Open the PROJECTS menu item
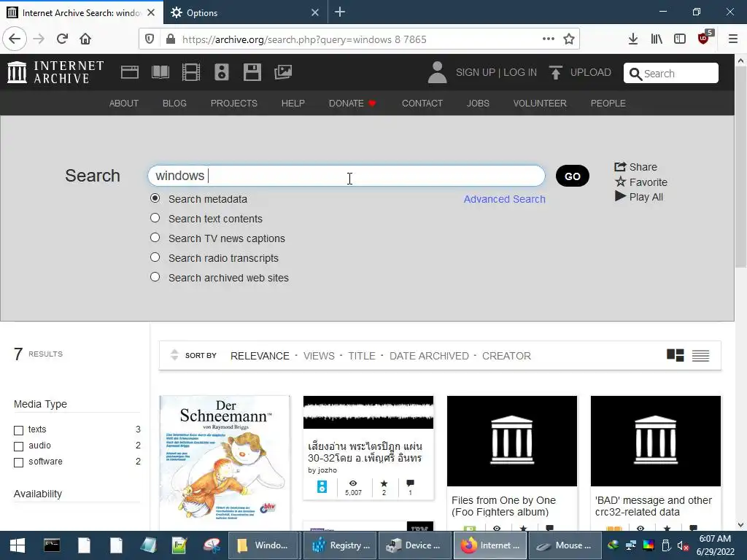Image resolution: width=747 pixels, height=560 pixels. pyautogui.click(x=234, y=103)
